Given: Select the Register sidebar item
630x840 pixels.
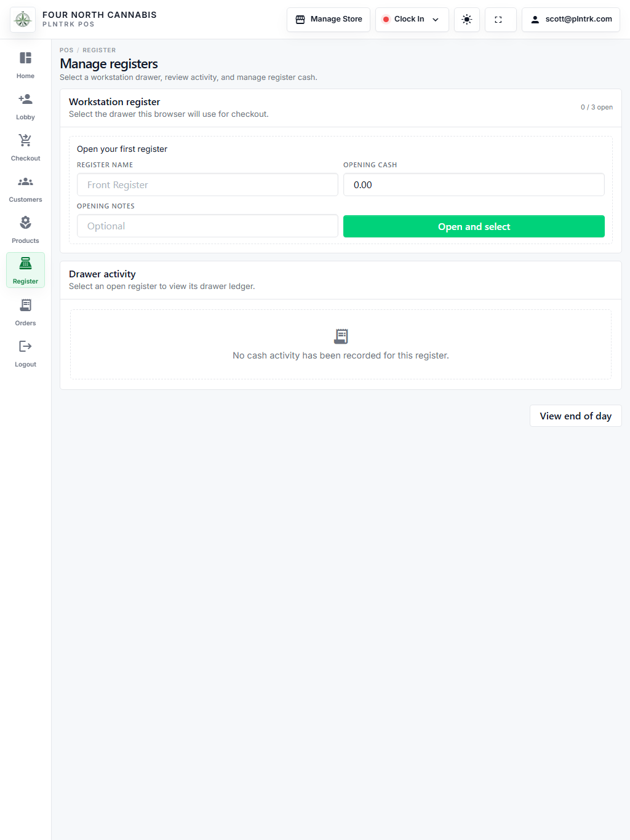Looking at the screenshot, I should point(25,270).
